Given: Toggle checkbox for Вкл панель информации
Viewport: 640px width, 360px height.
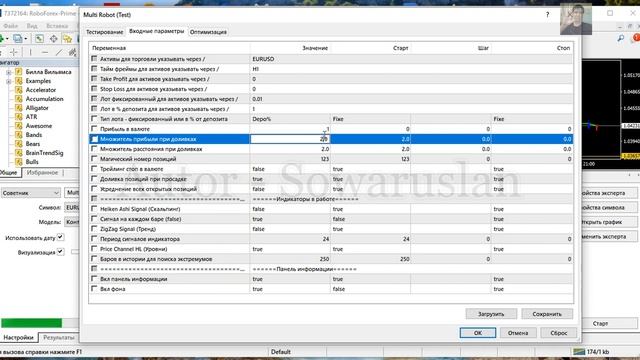Looking at the screenshot, I should click(x=94, y=279).
